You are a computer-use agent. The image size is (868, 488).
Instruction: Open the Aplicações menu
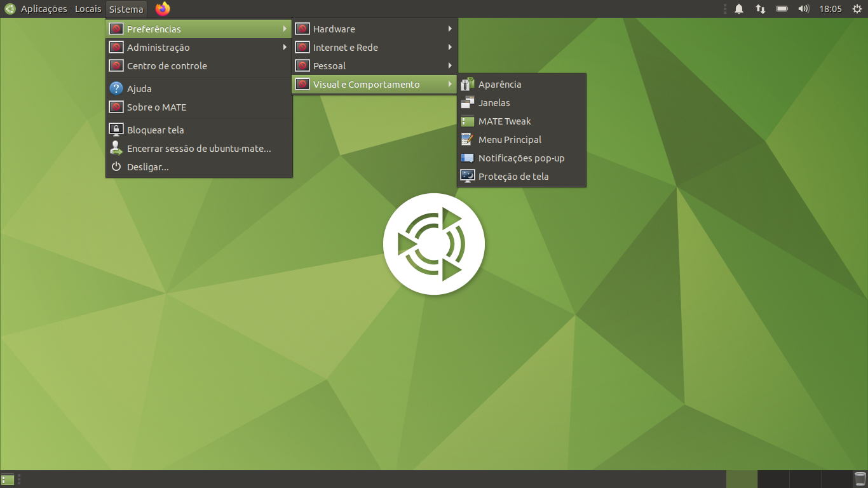pos(44,9)
